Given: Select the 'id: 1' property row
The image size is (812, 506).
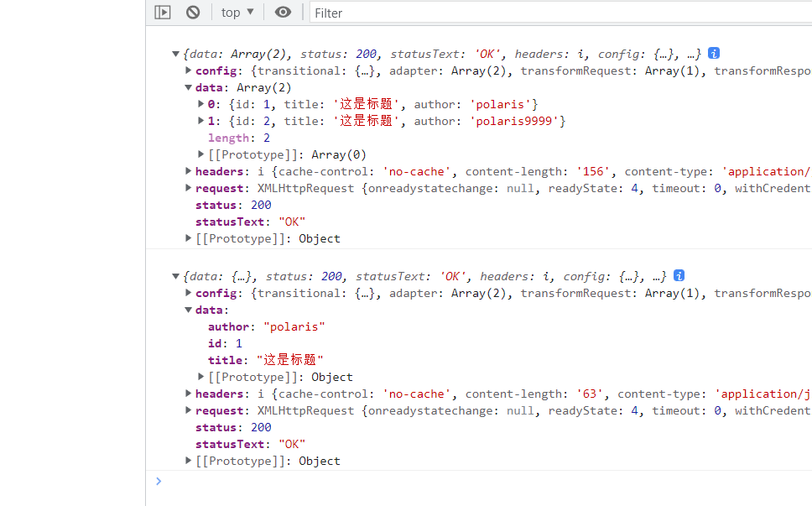Looking at the screenshot, I should 226,343.
